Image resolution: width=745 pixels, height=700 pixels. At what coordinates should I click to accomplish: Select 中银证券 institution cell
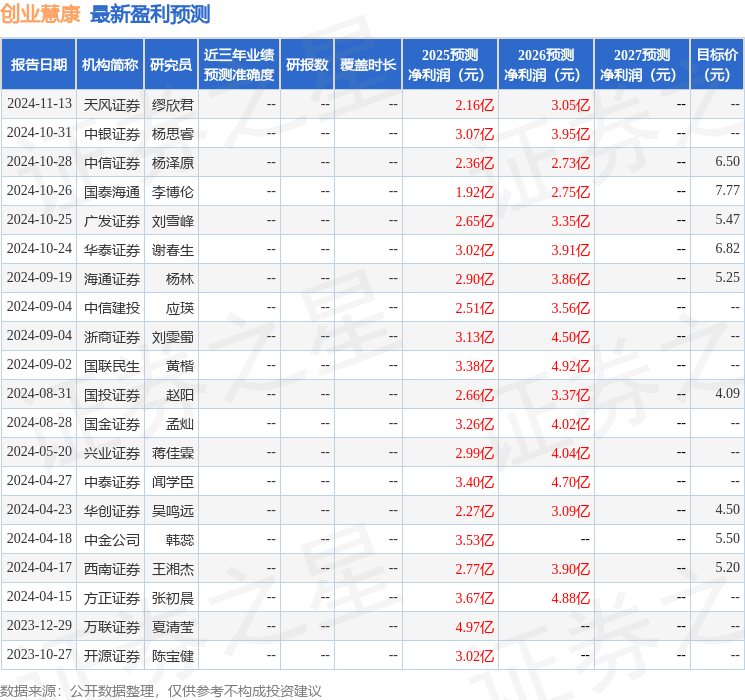pyautogui.click(x=112, y=134)
